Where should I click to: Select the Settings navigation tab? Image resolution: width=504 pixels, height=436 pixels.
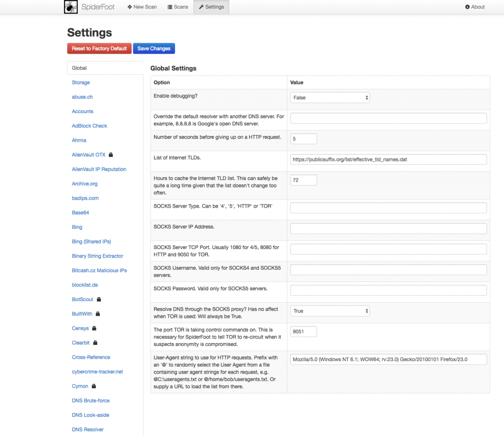pos(212,7)
